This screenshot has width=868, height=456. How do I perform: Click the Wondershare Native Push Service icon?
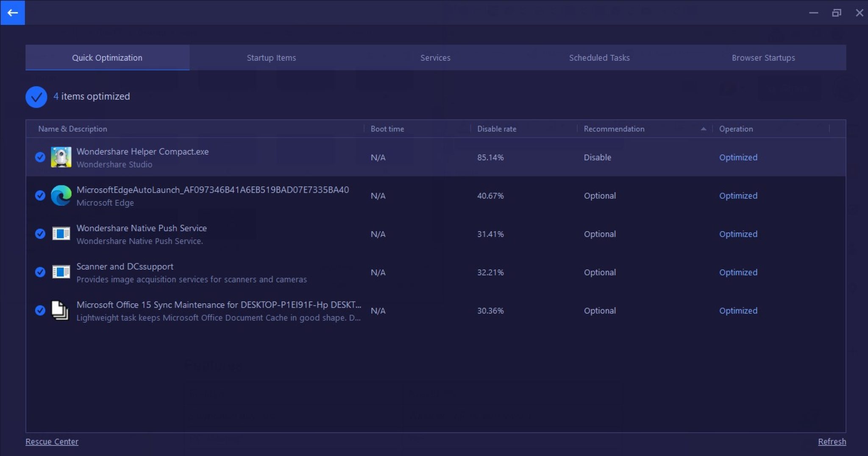click(x=61, y=234)
